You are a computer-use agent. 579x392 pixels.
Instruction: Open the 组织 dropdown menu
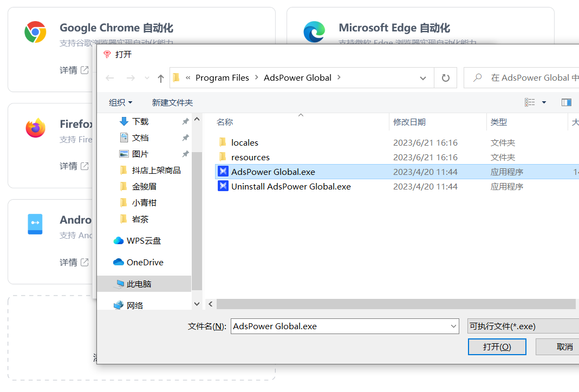pos(120,102)
